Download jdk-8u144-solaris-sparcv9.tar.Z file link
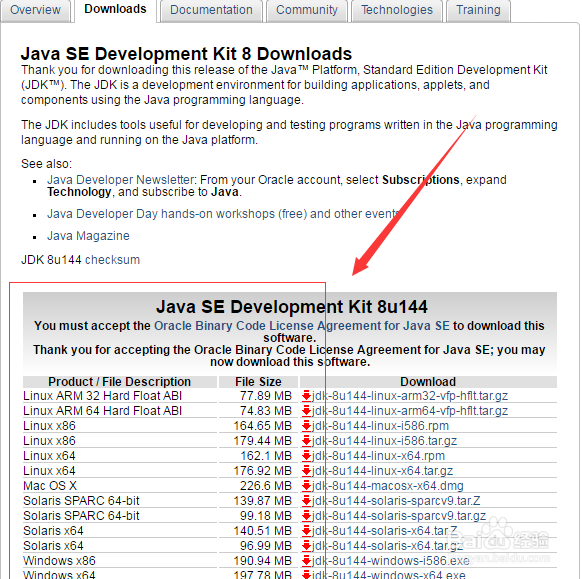Image resolution: width=582 pixels, height=579 pixels. point(396,501)
